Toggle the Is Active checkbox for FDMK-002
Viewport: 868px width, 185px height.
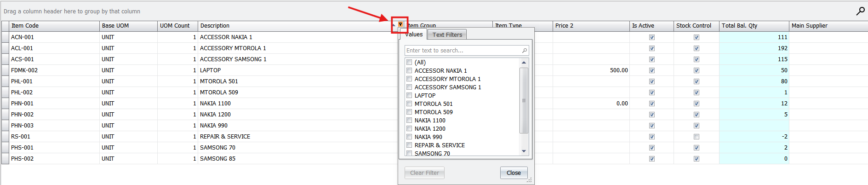[651, 70]
